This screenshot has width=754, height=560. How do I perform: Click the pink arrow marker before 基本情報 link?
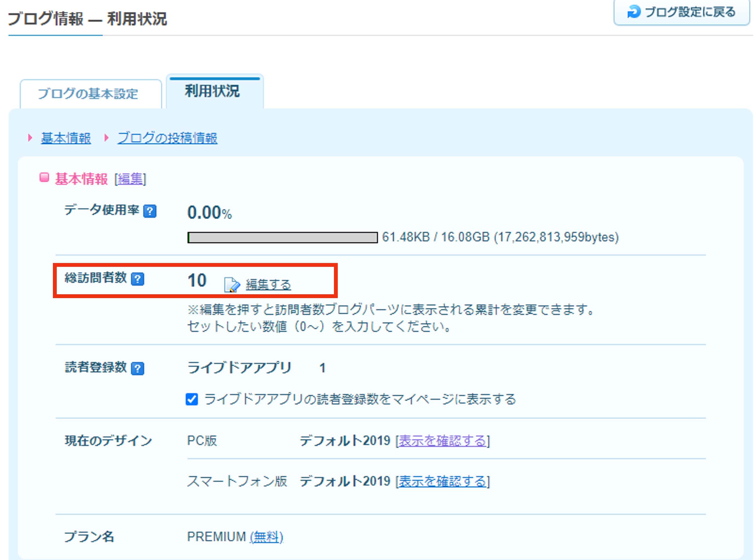pyautogui.click(x=30, y=138)
